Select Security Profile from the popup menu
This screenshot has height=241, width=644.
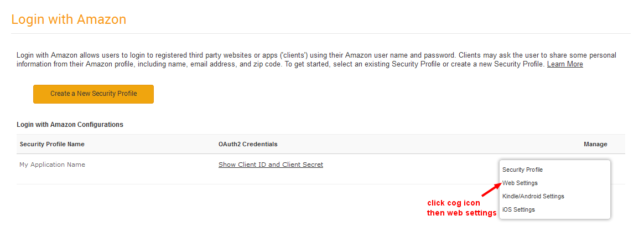click(x=522, y=170)
